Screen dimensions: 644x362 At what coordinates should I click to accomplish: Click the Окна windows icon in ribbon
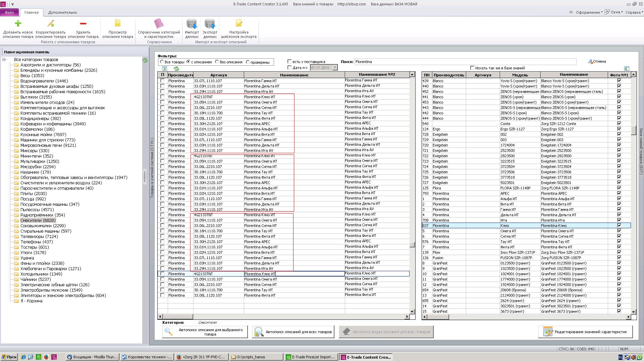click(607, 12)
